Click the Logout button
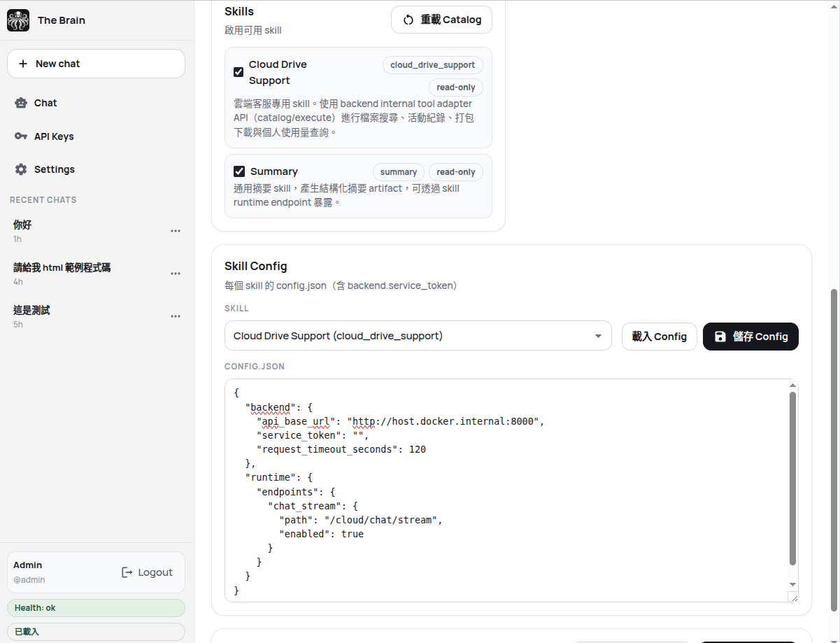Viewport: 840px width, 643px height. [x=147, y=572]
